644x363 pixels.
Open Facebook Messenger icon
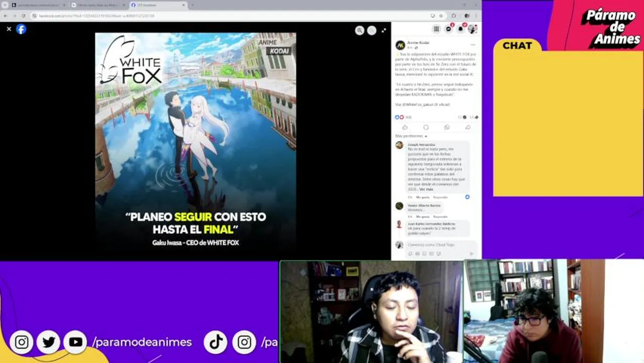click(x=448, y=29)
